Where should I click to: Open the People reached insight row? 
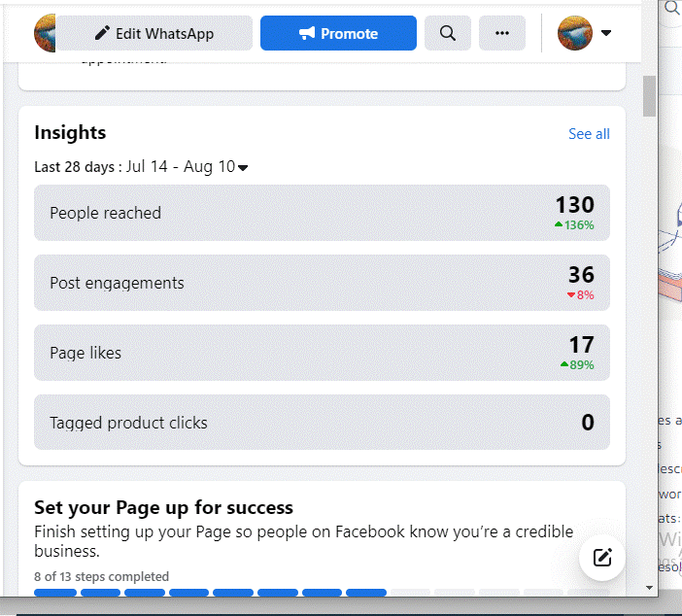pyautogui.click(x=322, y=213)
